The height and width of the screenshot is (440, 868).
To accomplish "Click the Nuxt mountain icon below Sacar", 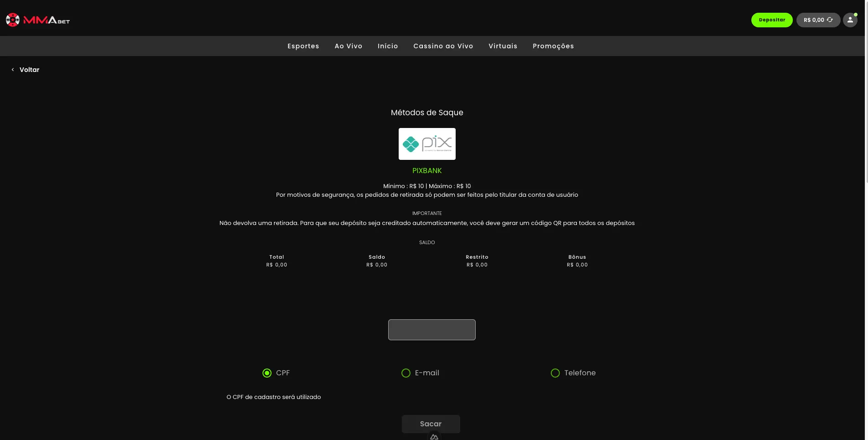I will pyautogui.click(x=434, y=437).
